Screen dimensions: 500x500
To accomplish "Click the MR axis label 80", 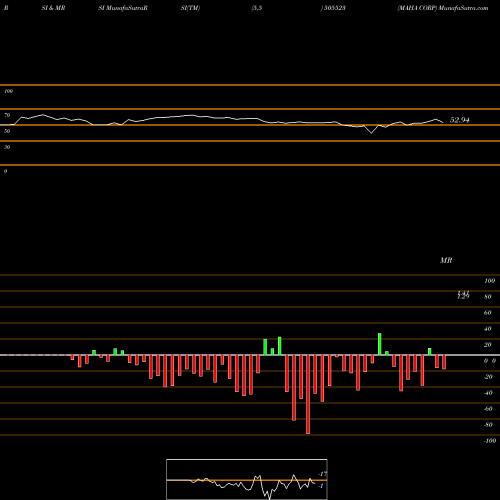I will pyautogui.click(x=488, y=297).
